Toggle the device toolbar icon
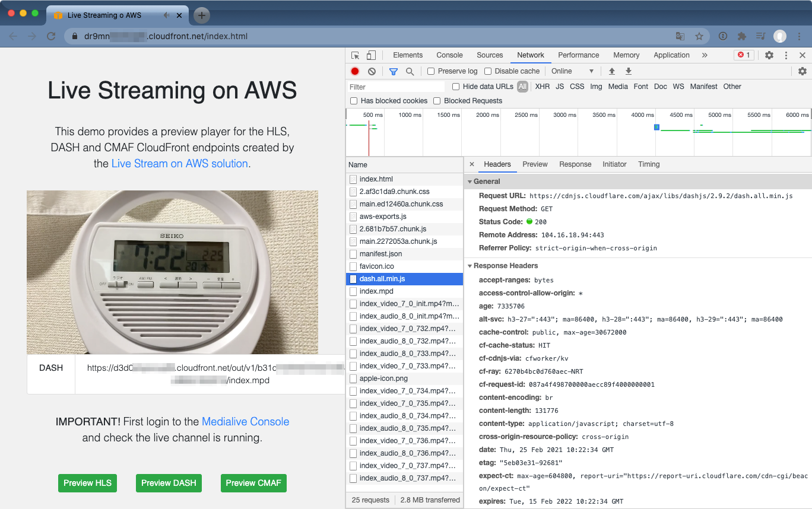Screen dimensions: 812x509 (371, 55)
